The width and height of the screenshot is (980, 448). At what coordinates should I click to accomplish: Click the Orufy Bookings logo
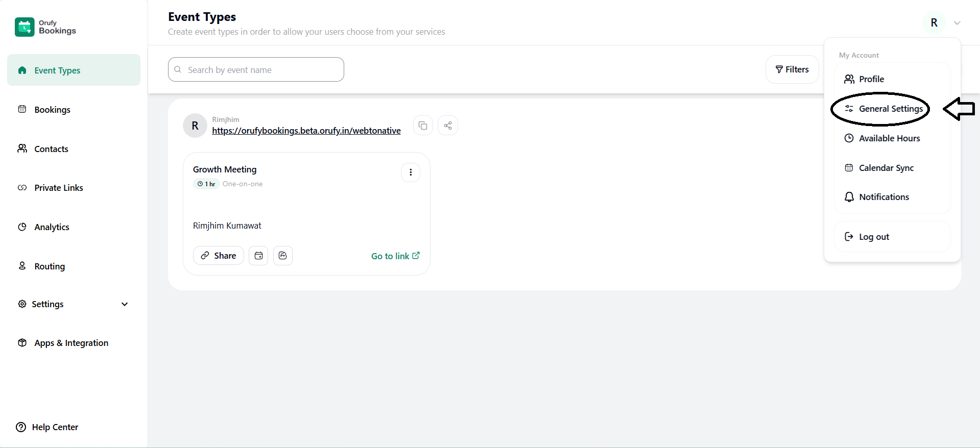click(45, 27)
